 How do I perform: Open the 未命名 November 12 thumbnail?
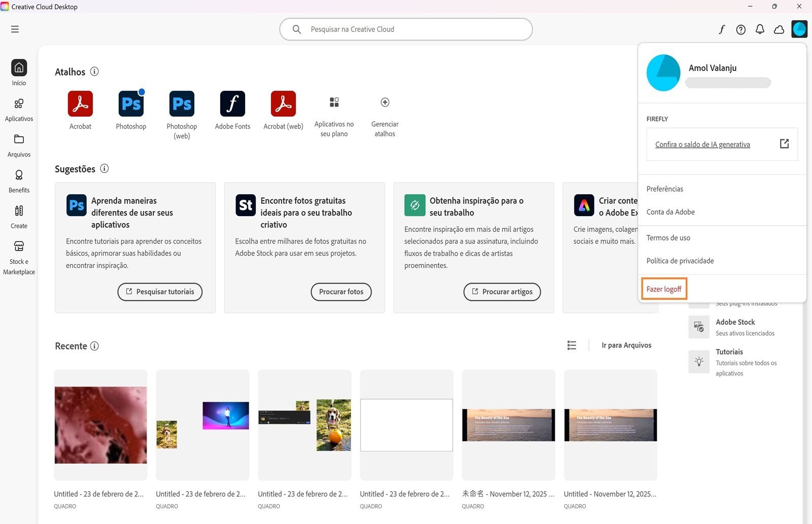[509, 425]
